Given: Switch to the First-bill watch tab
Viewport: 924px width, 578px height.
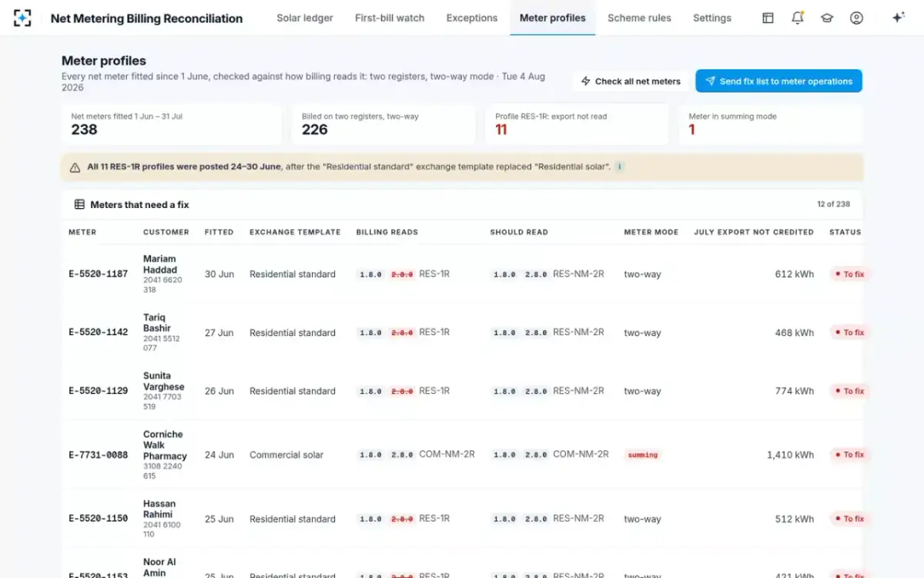Looking at the screenshot, I should click(x=390, y=18).
